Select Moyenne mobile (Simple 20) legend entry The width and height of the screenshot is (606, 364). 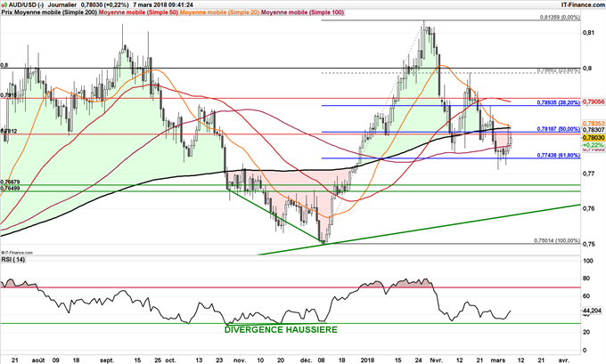tap(220, 12)
